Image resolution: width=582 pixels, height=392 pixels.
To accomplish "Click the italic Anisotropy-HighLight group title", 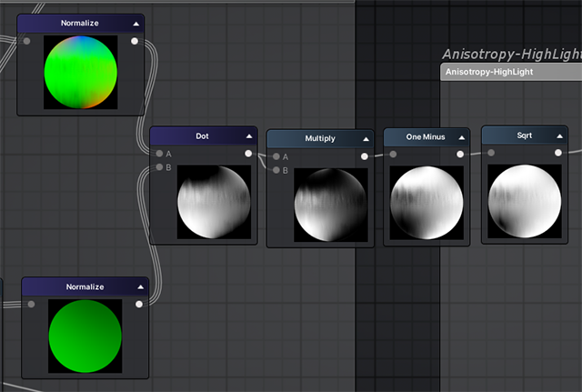I will tap(511, 55).
